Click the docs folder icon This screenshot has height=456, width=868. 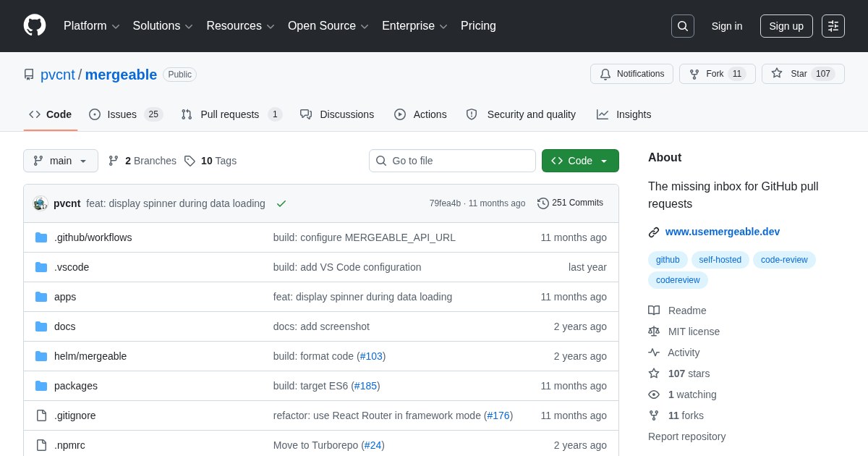tap(41, 326)
